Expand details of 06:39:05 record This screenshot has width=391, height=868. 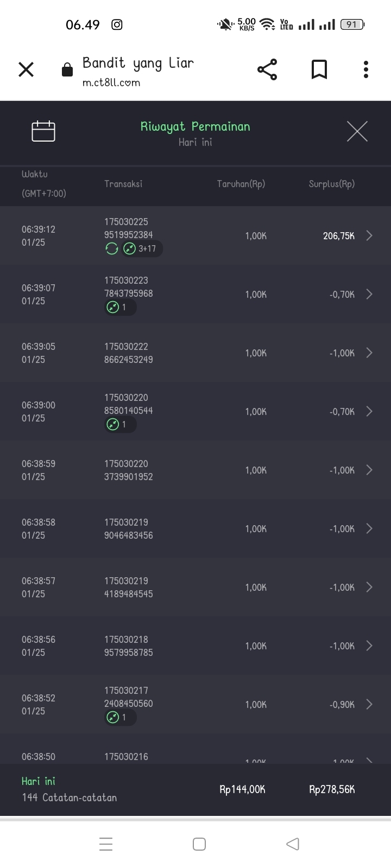click(369, 353)
